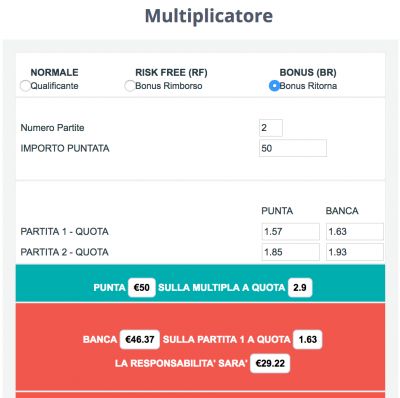Select the Qualificante radio button
This screenshot has width=400, height=398.
click(25, 86)
